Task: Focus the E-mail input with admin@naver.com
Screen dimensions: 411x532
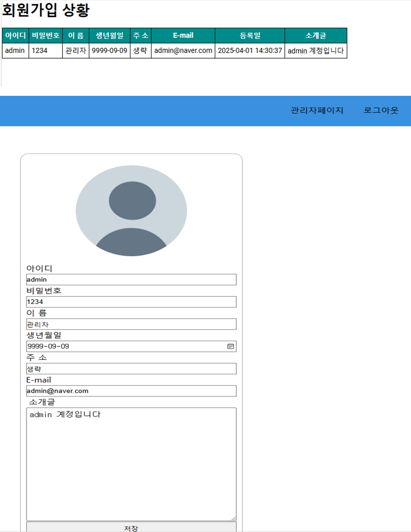Action: pos(131,391)
